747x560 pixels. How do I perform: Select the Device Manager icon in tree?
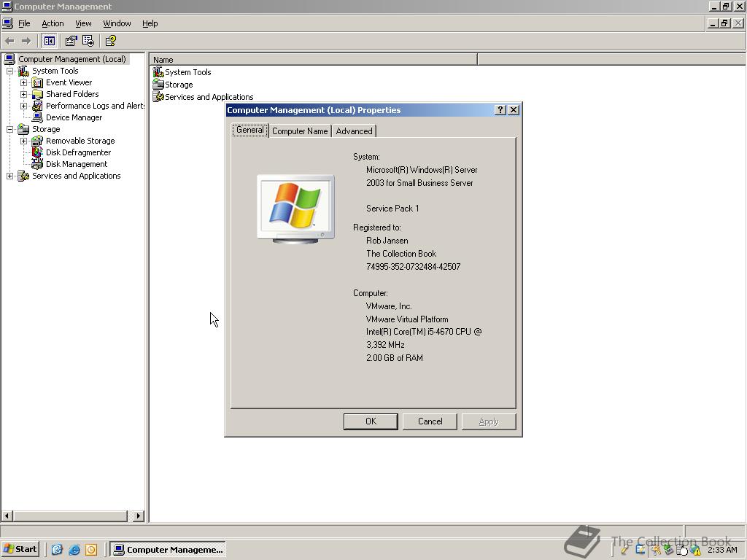point(37,117)
